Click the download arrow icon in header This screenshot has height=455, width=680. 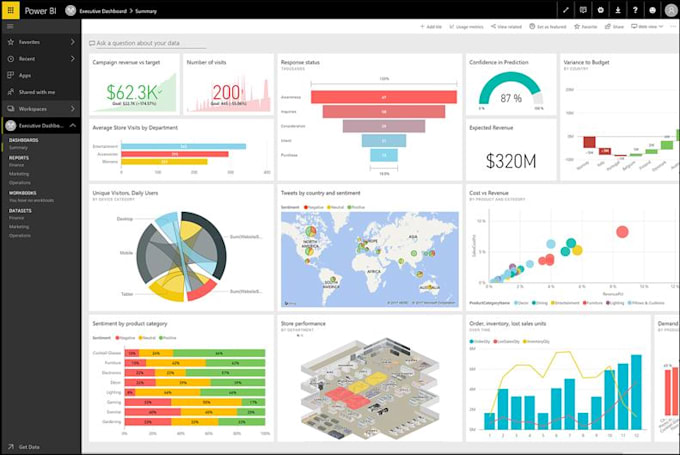pyautogui.click(x=618, y=10)
